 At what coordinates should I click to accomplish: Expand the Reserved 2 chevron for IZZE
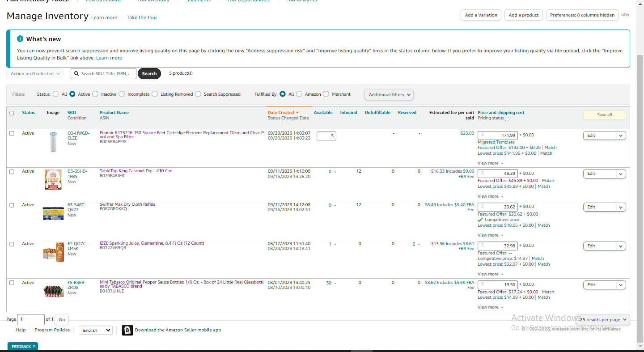coord(419,244)
